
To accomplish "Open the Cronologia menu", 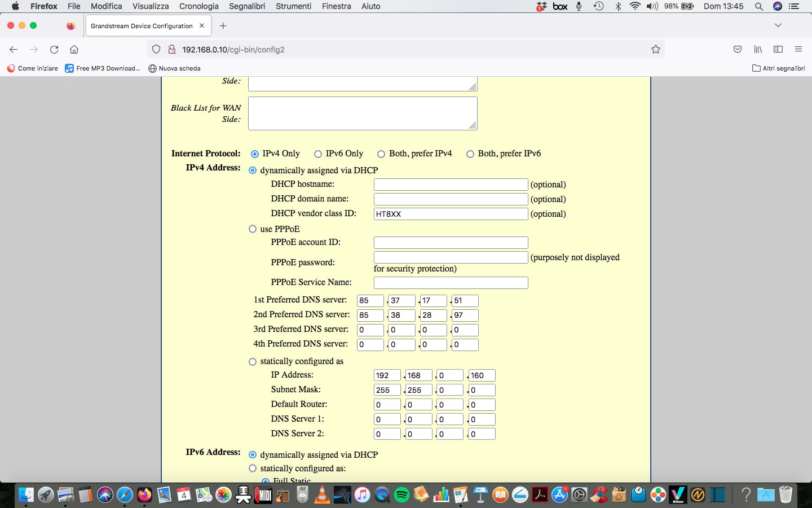I will (x=198, y=6).
